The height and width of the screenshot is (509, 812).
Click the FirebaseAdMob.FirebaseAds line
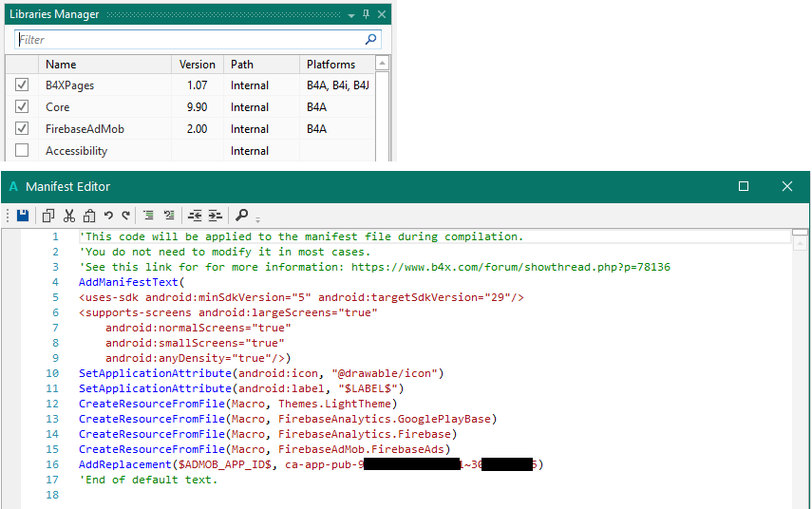pyautogui.click(x=265, y=449)
